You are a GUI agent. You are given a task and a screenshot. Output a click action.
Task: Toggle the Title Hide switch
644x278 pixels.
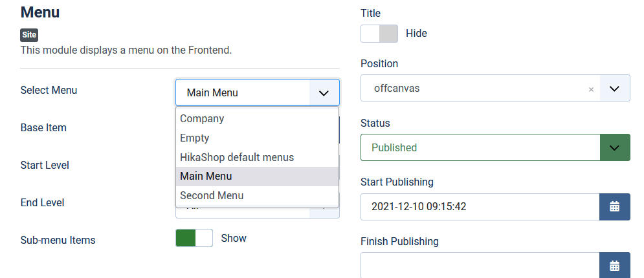[379, 34]
